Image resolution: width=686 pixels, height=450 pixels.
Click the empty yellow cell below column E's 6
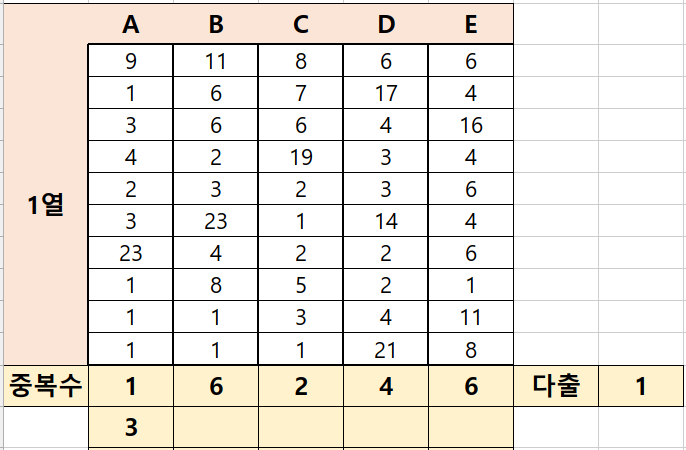pyautogui.click(x=471, y=427)
